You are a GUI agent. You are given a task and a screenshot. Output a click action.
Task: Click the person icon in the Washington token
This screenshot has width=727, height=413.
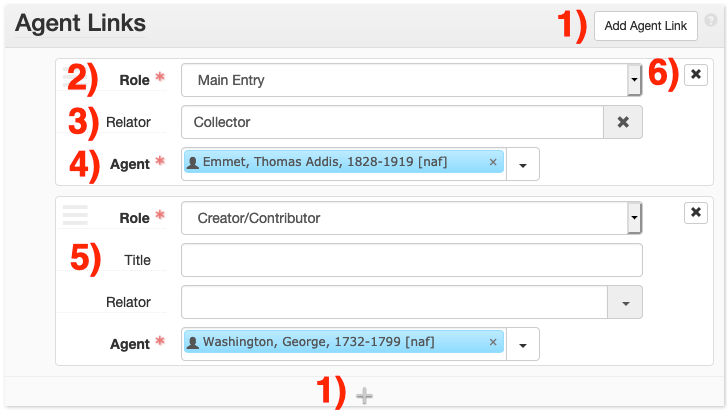tap(194, 343)
